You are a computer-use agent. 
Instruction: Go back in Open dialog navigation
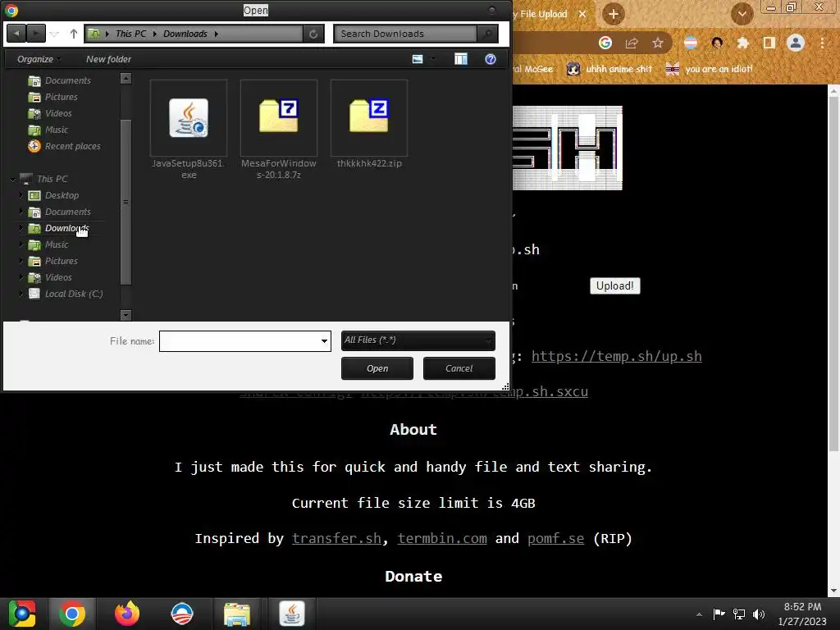(16, 33)
